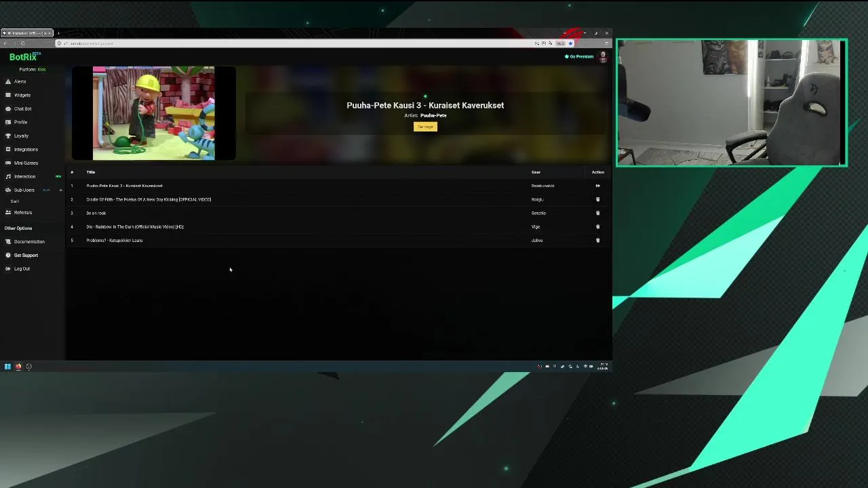Select the BotRix Interaction browser tab
The height and width of the screenshot is (488, 868).
pyautogui.click(x=27, y=33)
